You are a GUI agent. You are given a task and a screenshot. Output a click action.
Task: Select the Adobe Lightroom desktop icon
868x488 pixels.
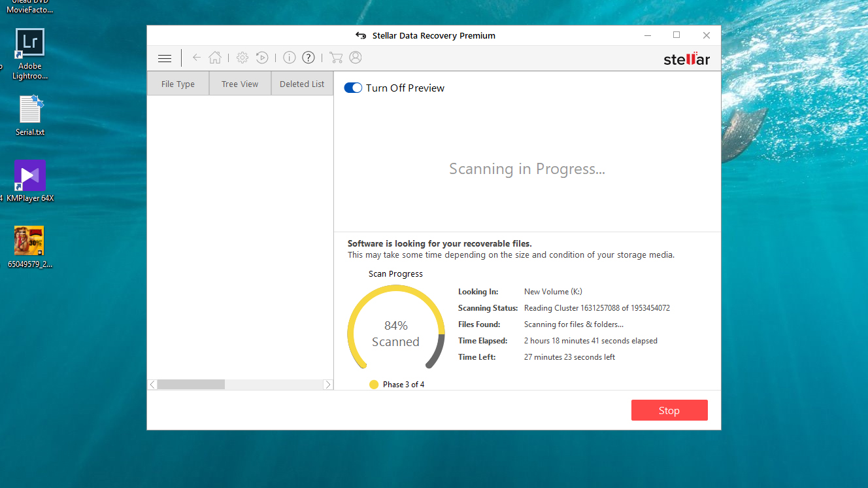[30, 54]
